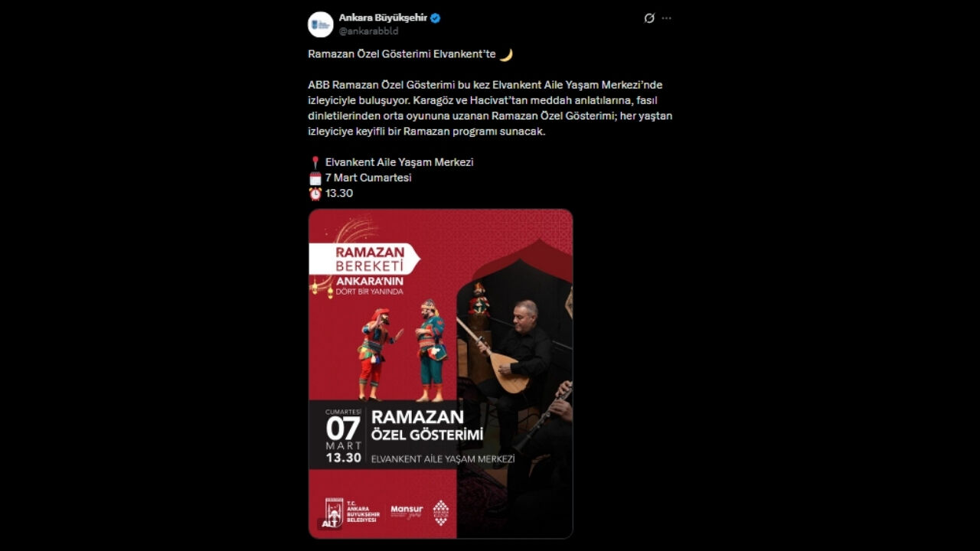Click the Ankara Büyükşehir display name
980x551 pixels.
pos(383,18)
